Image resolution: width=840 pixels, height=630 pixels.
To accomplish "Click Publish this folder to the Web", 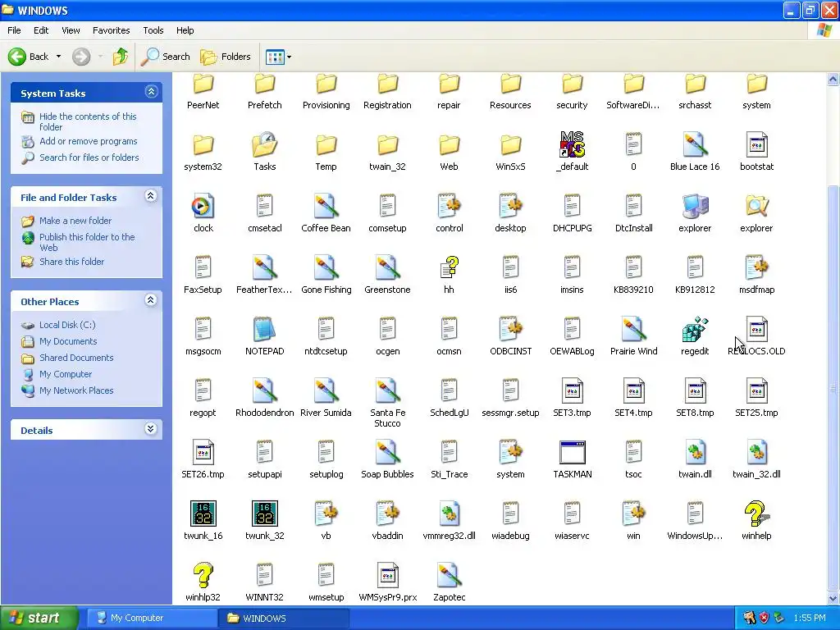I will point(87,242).
